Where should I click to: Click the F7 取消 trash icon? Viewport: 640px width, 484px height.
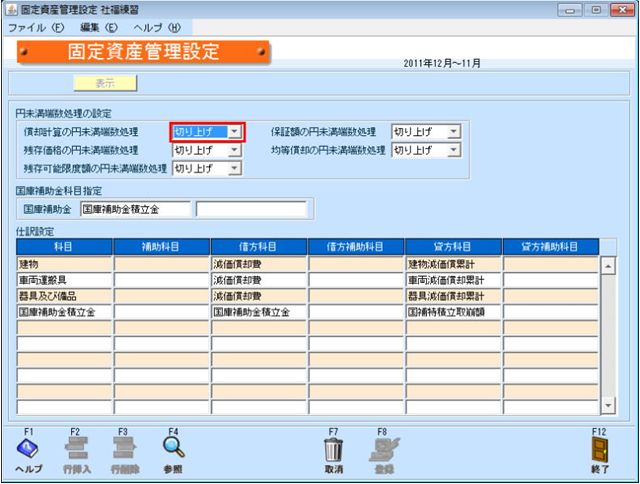click(x=333, y=449)
